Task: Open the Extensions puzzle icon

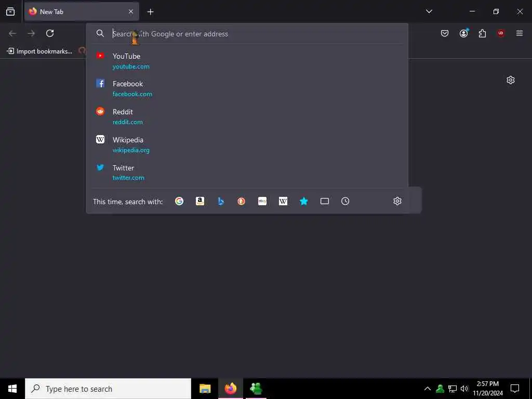Action: (x=482, y=33)
